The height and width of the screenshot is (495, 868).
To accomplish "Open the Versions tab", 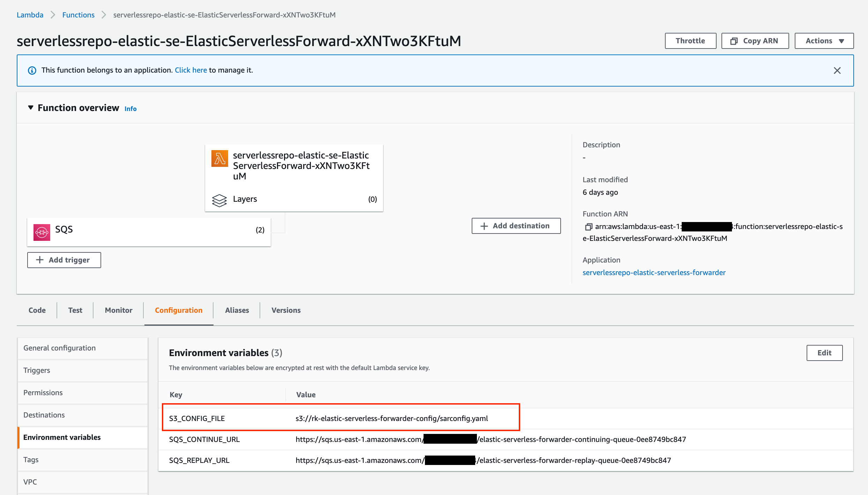I will coord(286,310).
